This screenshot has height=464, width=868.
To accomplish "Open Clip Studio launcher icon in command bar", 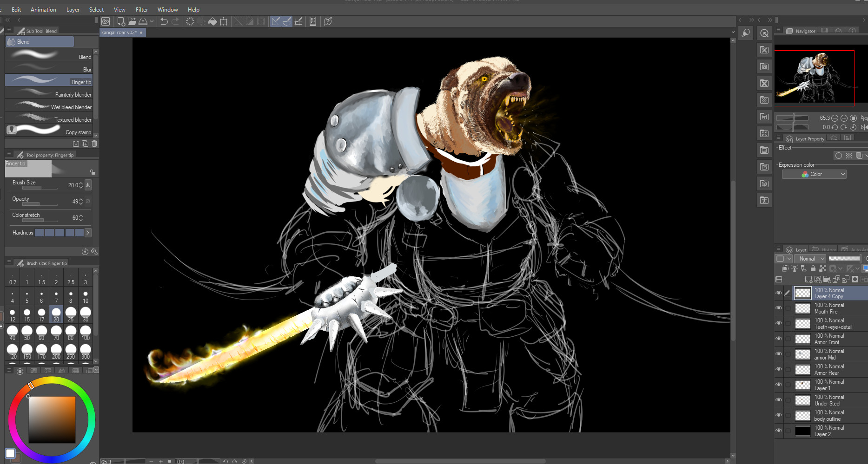I will [106, 21].
